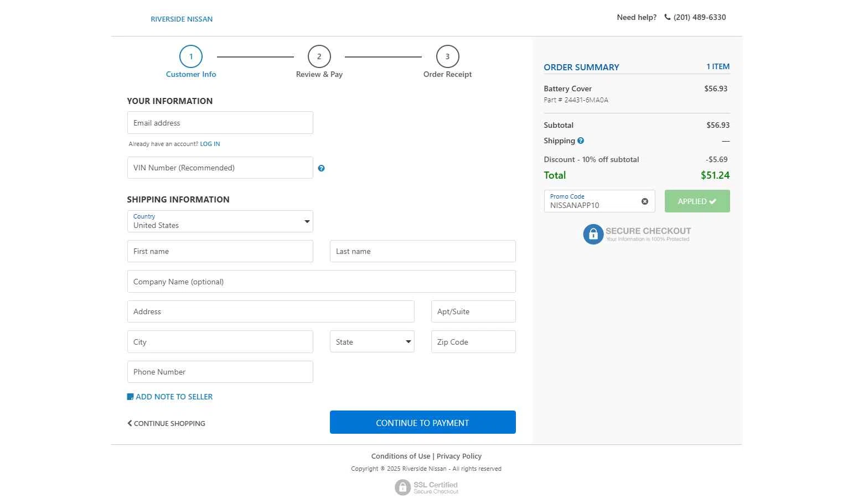Click the Battery Cover item name
The width and height of the screenshot is (853, 504).
point(567,89)
